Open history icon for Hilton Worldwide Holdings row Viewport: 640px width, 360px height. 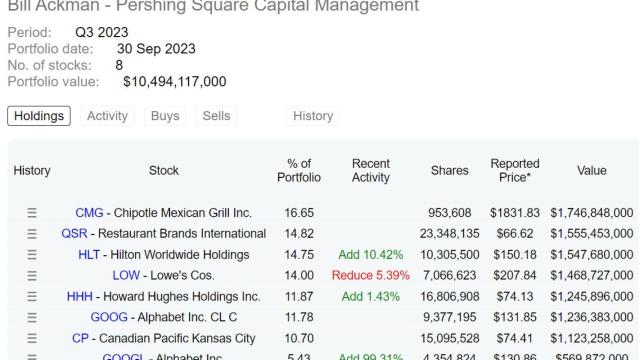(x=32, y=255)
